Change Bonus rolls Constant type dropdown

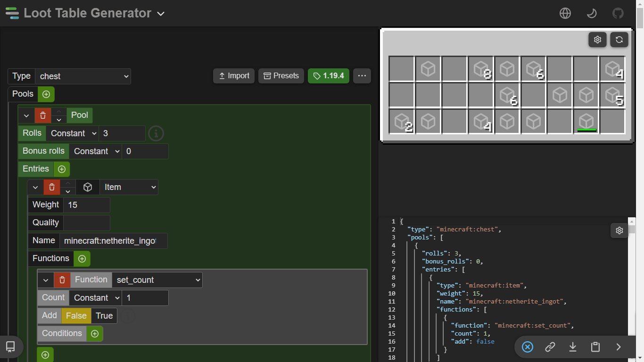pyautogui.click(x=96, y=151)
